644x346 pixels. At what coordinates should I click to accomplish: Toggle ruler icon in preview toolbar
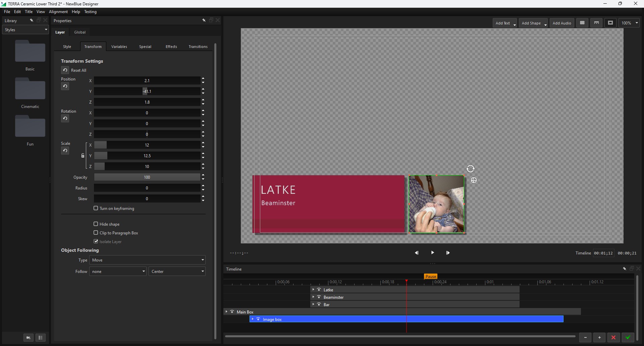596,23
